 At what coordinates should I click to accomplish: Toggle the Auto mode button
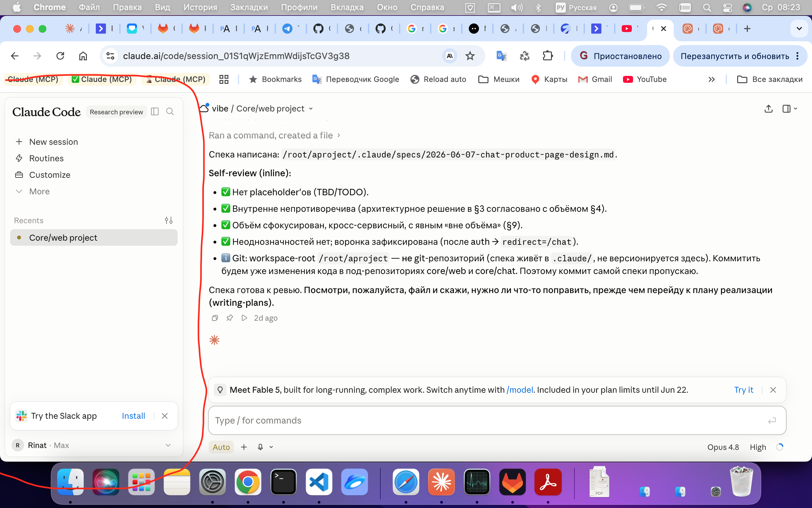coord(221,447)
